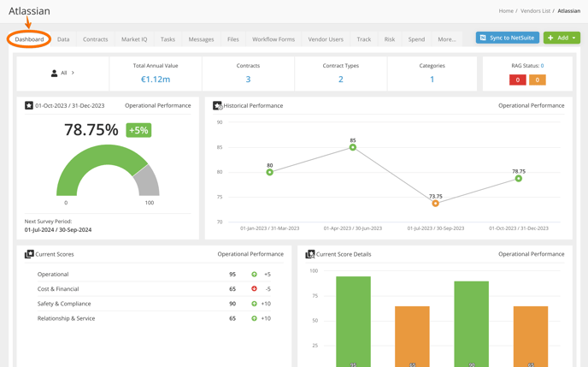Click the €1.12m Total Annual Value

156,80
